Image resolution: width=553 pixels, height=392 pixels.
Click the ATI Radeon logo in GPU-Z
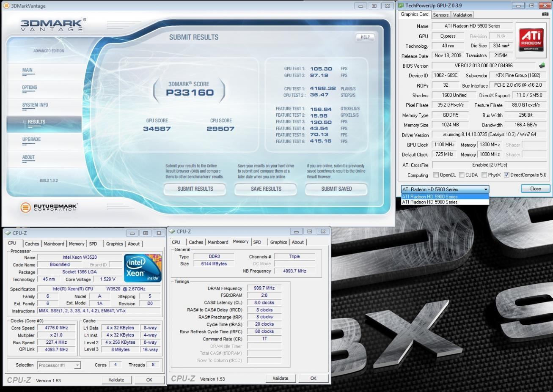coord(531,40)
